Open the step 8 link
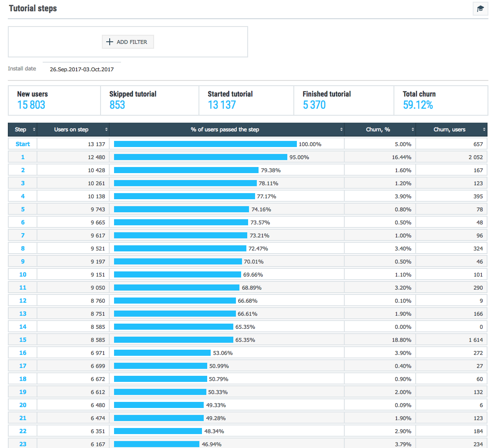 tap(23, 248)
